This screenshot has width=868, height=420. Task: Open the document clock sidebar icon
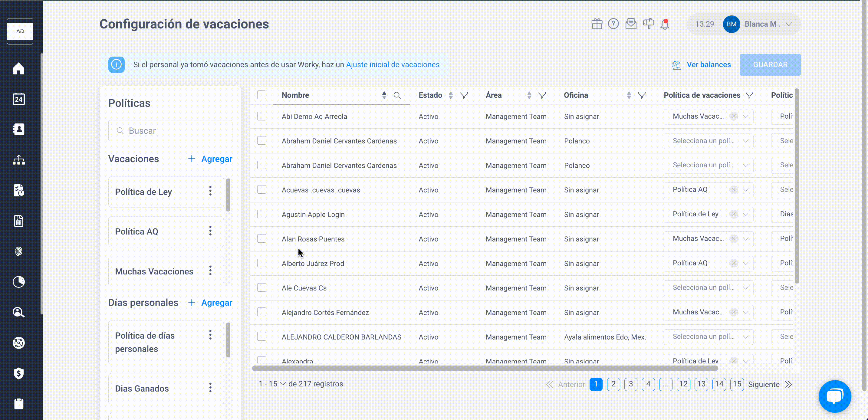[x=18, y=190]
